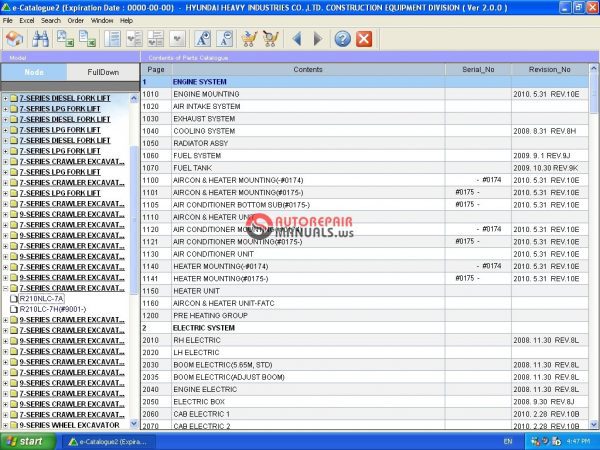Open the RH ELECTRIC row

pos(365,340)
